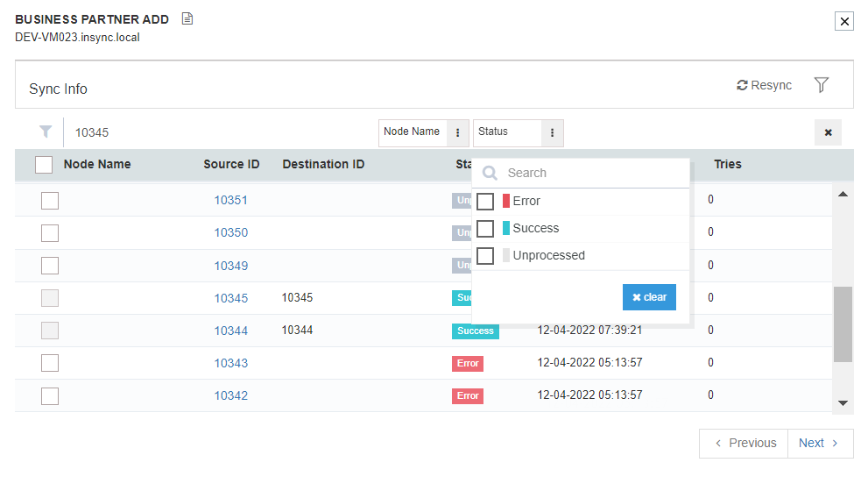The height and width of the screenshot is (498, 868).
Task: Select the checkbox for row 10351
Action: coord(50,201)
